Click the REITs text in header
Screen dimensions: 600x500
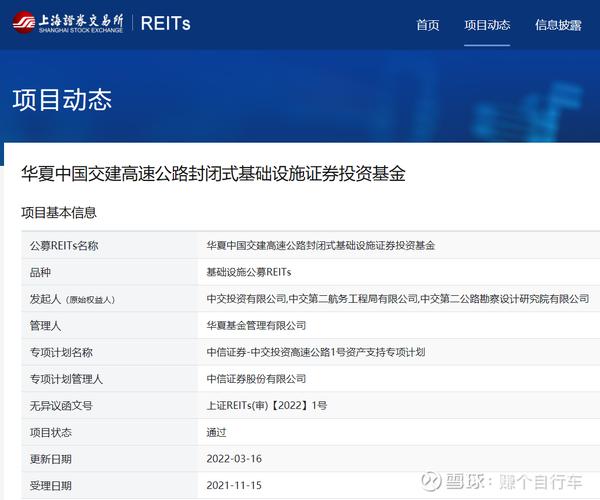(x=167, y=24)
